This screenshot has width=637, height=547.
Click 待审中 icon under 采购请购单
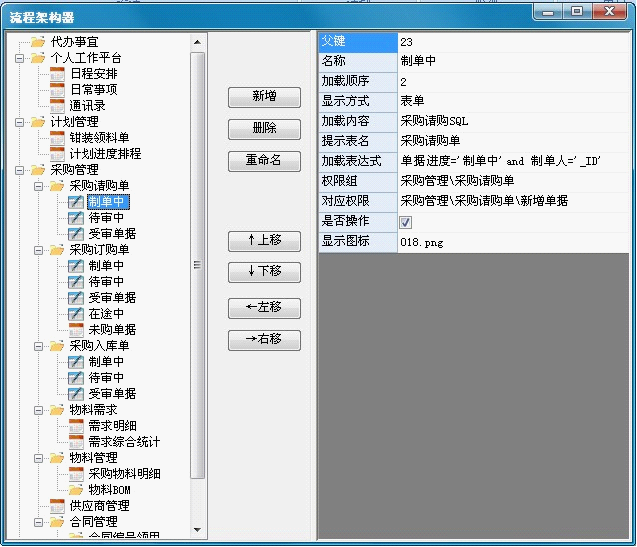point(76,218)
